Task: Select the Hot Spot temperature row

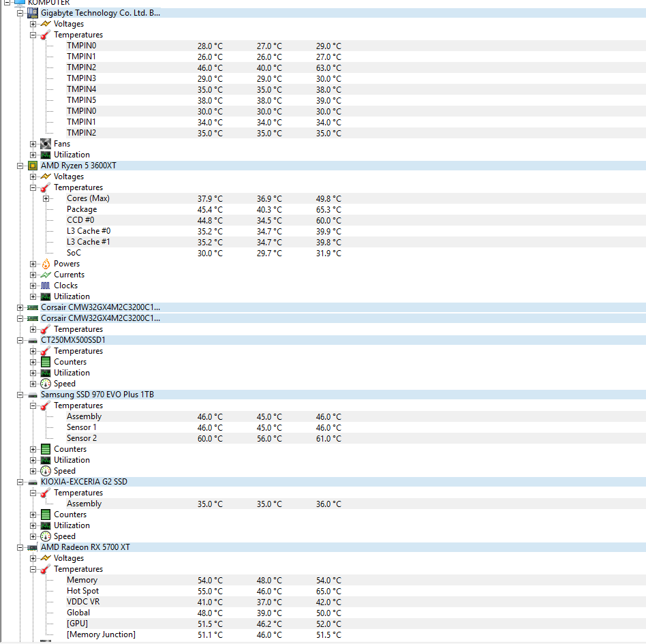Action: (x=82, y=591)
